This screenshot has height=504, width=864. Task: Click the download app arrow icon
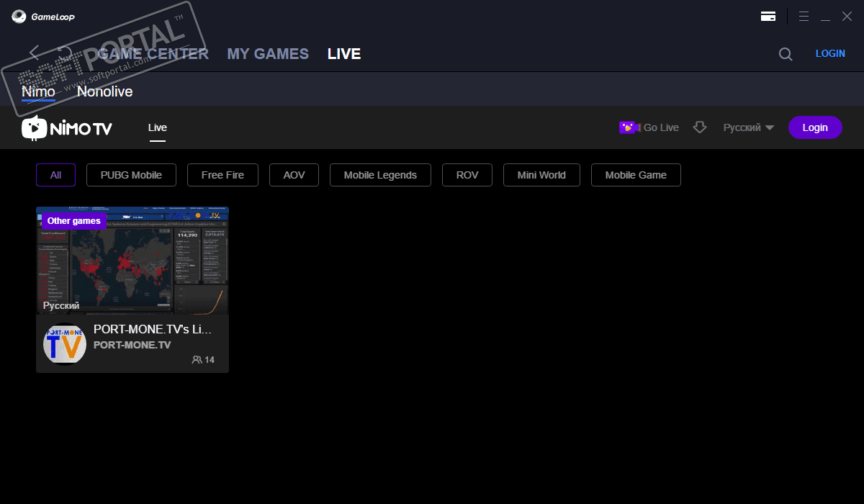point(700,127)
